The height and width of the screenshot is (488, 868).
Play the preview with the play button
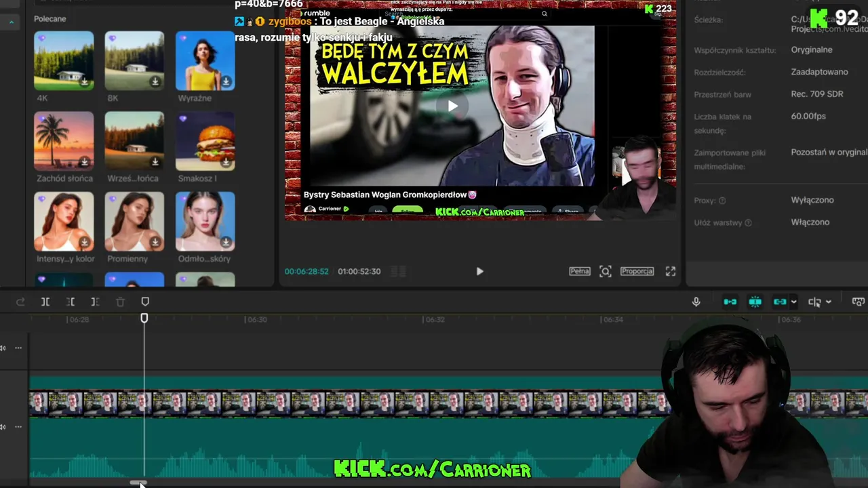(x=479, y=271)
